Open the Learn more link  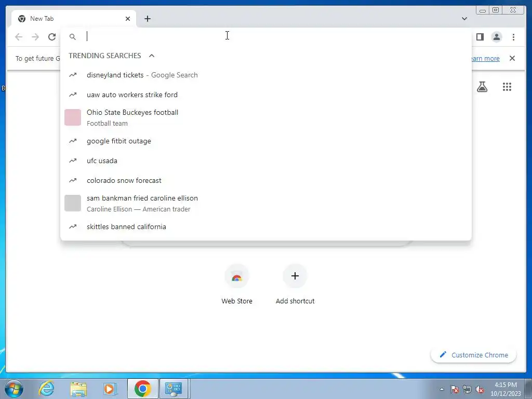tap(485, 58)
